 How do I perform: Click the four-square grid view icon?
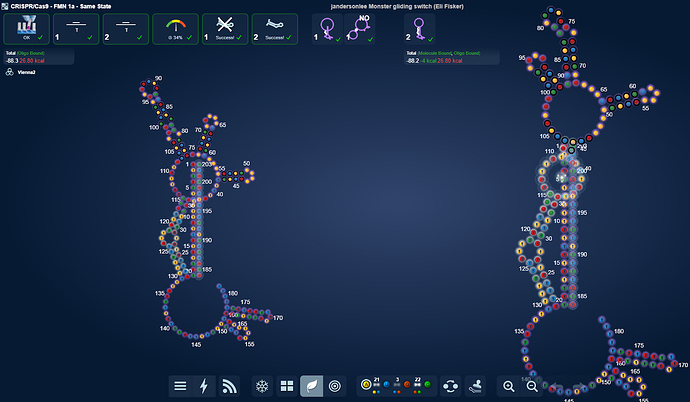[x=287, y=386]
